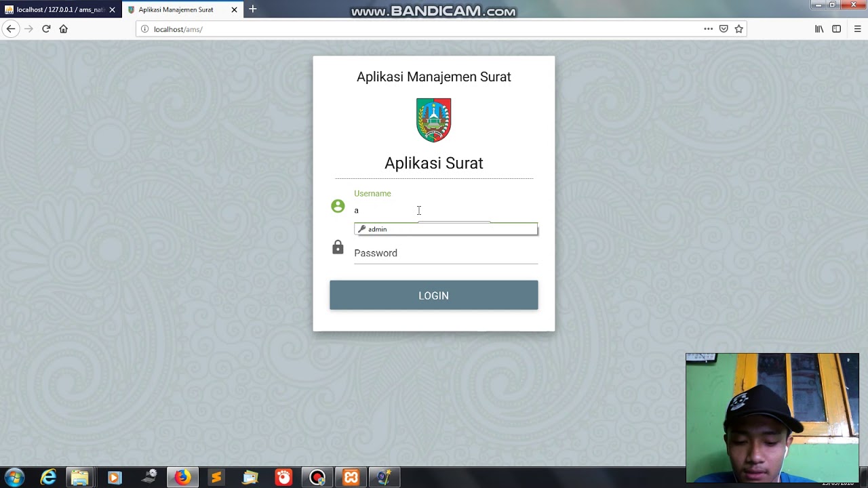This screenshot has width=868, height=488.
Task: Open the browser home page icon
Action: point(64,29)
